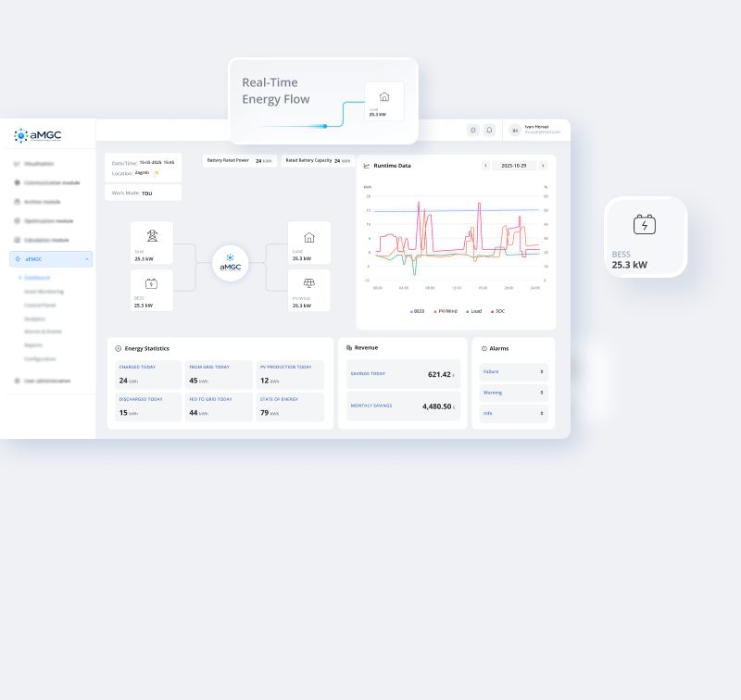
Task: Select Dashboard in the aEMGC submenu
Action: coord(37,278)
